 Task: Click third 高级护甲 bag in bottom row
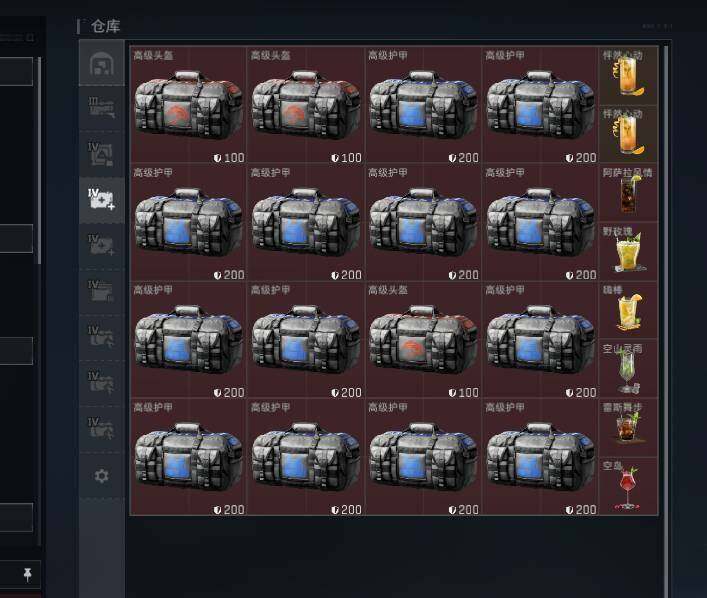(x=423, y=457)
